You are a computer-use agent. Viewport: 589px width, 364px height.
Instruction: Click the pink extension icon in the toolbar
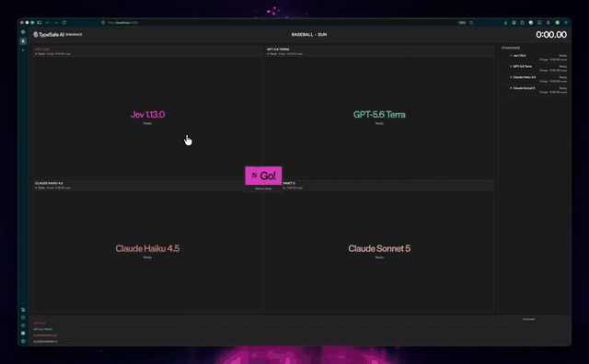[549, 22]
